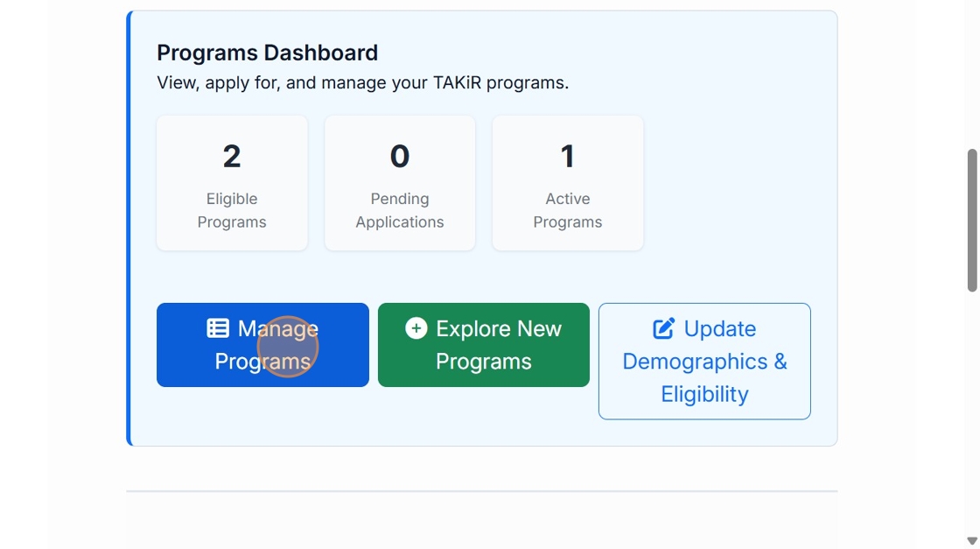Click the vertical scrollbar thumb
This screenshot has width=980, height=549.
[x=971, y=219]
